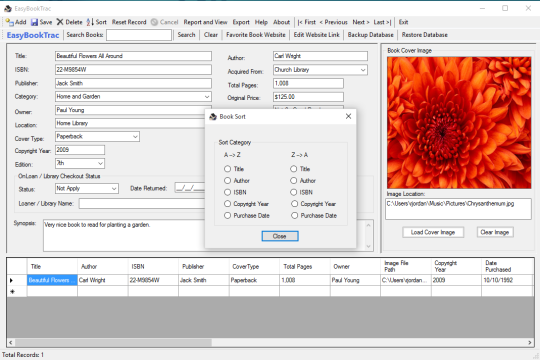
Task: Open the Acquired From dropdown
Action: click(x=363, y=70)
